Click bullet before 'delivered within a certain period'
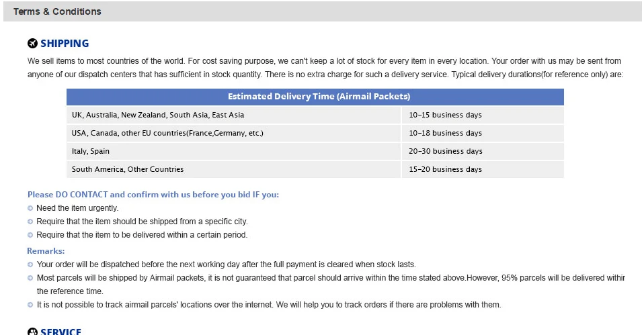Screen dimensions: 644x335 coord(30,235)
